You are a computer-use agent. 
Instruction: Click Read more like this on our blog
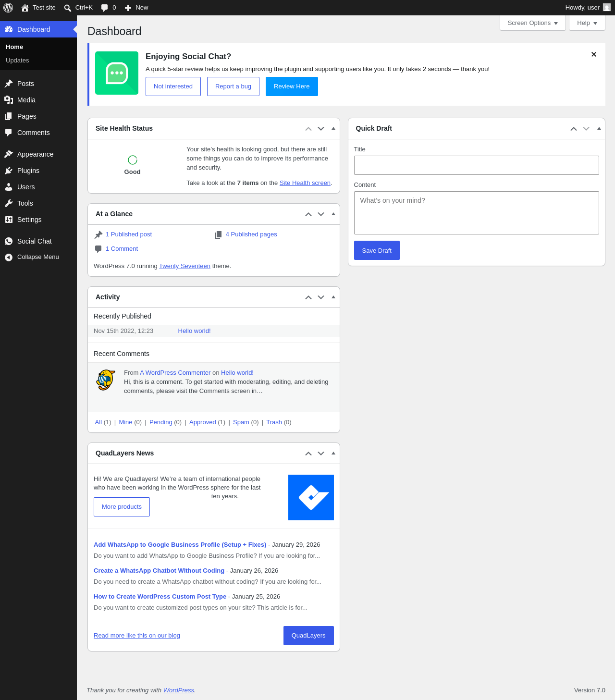(x=137, y=636)
